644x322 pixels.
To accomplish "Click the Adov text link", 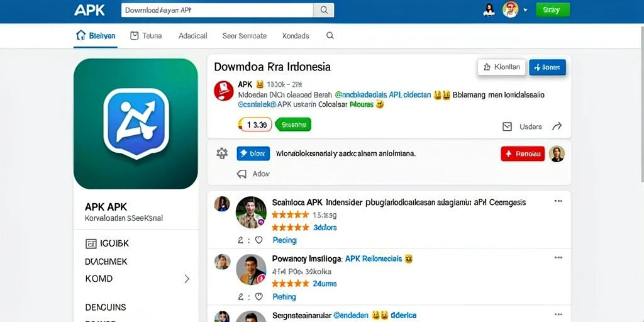I will coord(261,174).
